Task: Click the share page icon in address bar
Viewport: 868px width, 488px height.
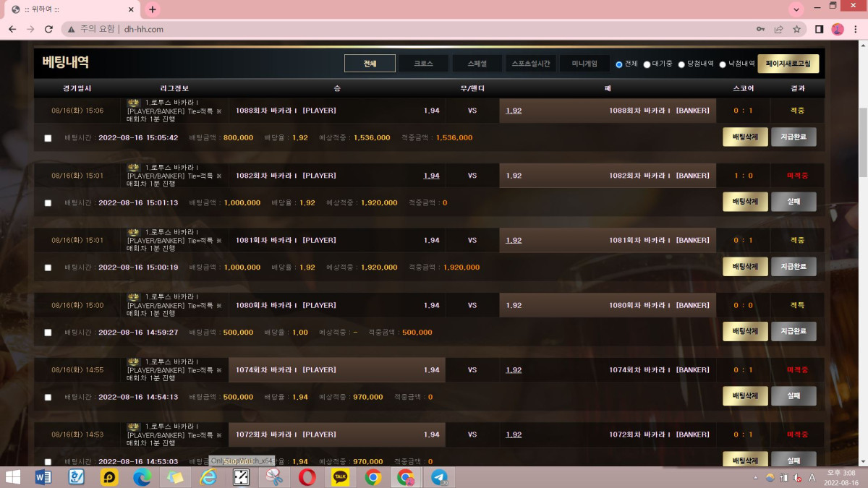Action: (778, 30)
